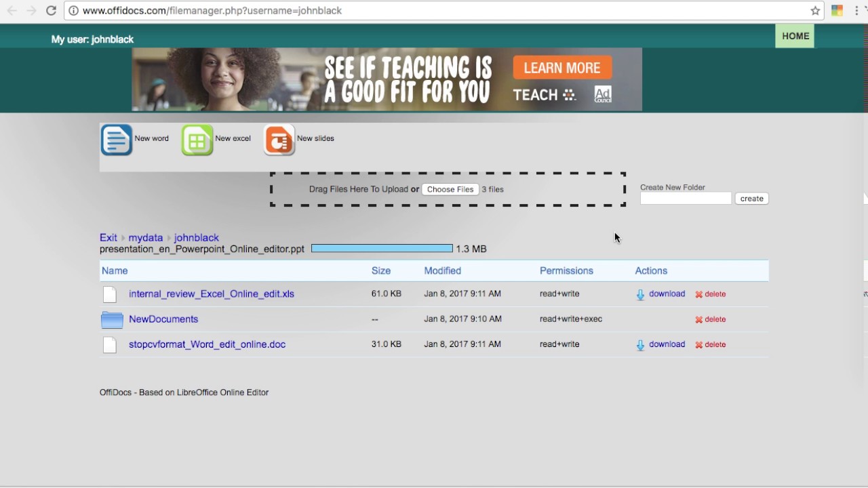Click the Drag Files Here upload zone
This screenshot has width=868, height=488.
click(448, 190)
